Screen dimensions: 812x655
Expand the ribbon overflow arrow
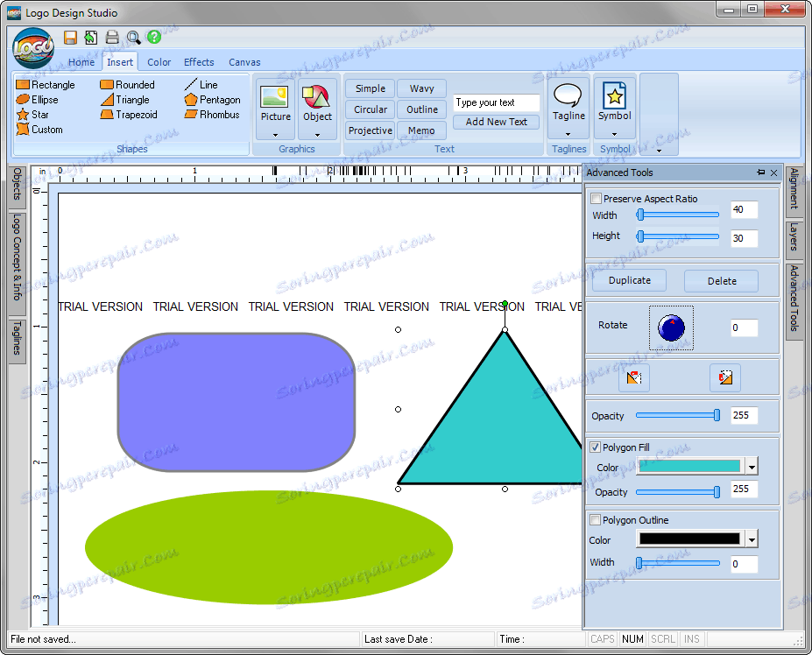(660, 151)
